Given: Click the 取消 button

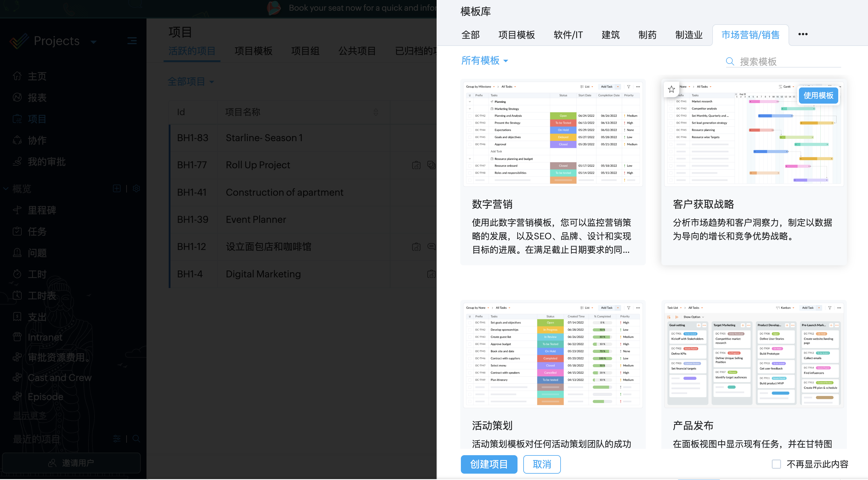Looking at the screenshot, I should click(x=541, y=464).
